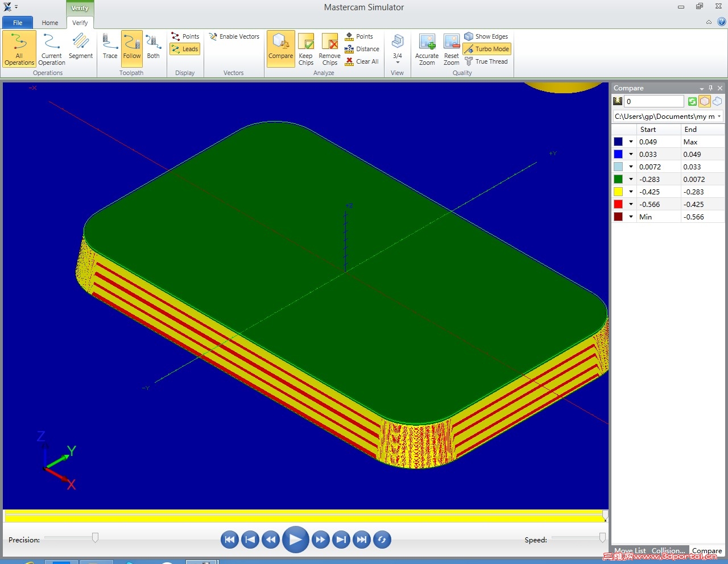
Task: Toggle True Thread quality option
Action: [x=486, y=61]
